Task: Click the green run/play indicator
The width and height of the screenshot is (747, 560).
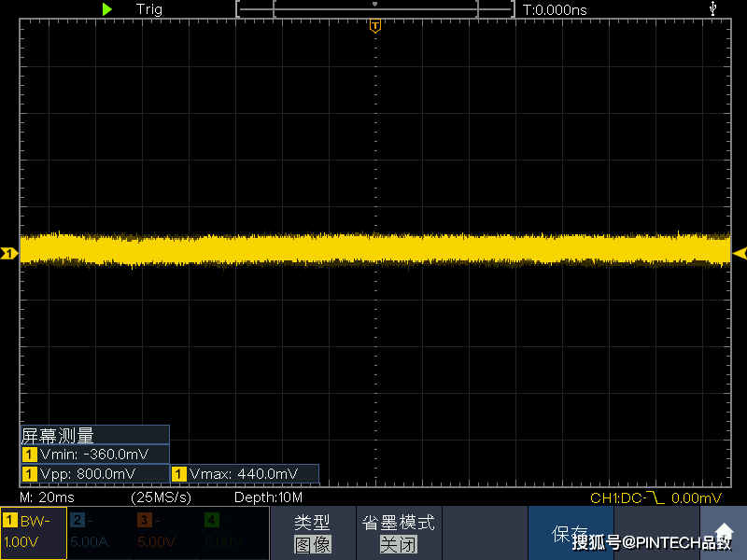Action: [x=107, y=9]
